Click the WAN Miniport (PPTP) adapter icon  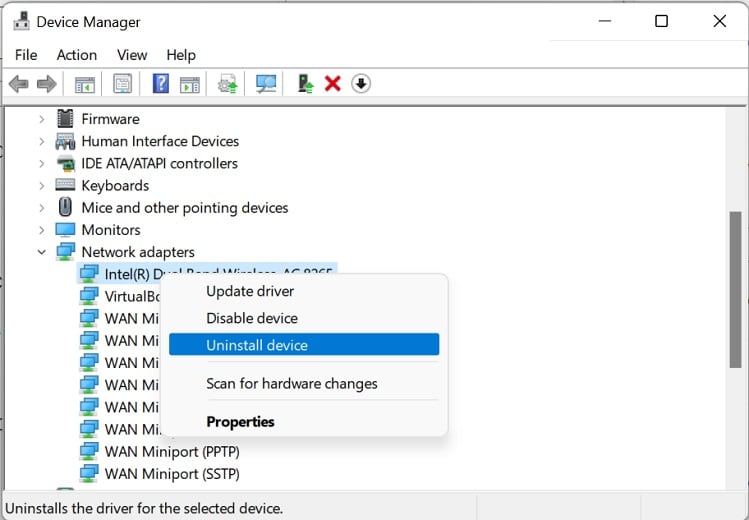pos(89,451)
